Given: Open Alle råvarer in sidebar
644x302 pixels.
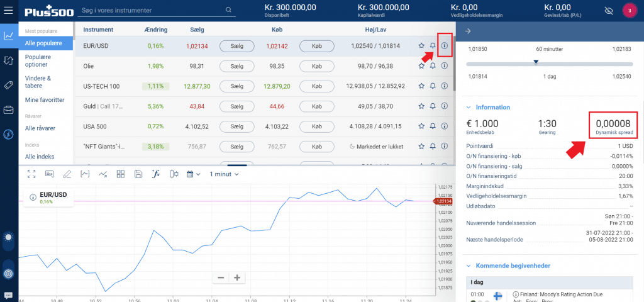Looking at the screenshot, I should 40,128.
